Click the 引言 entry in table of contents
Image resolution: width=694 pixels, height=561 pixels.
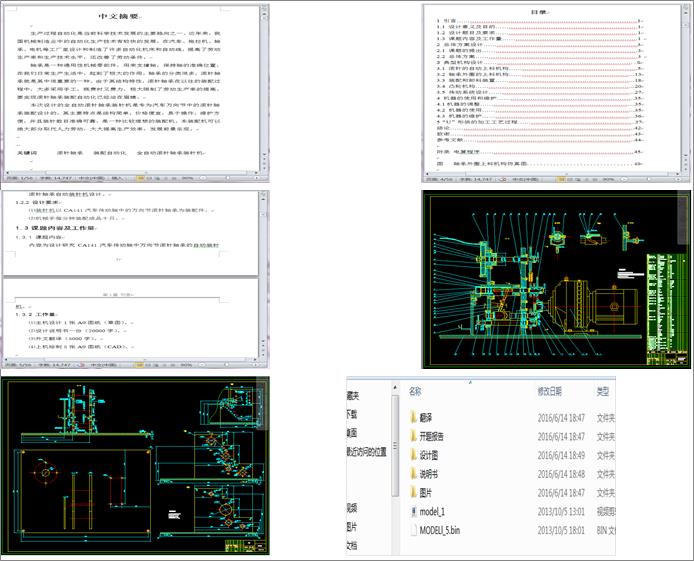pos(445,19)
